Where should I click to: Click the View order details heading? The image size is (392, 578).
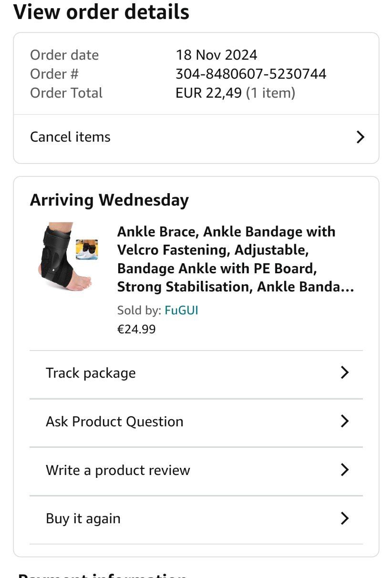tap(101, 12)
